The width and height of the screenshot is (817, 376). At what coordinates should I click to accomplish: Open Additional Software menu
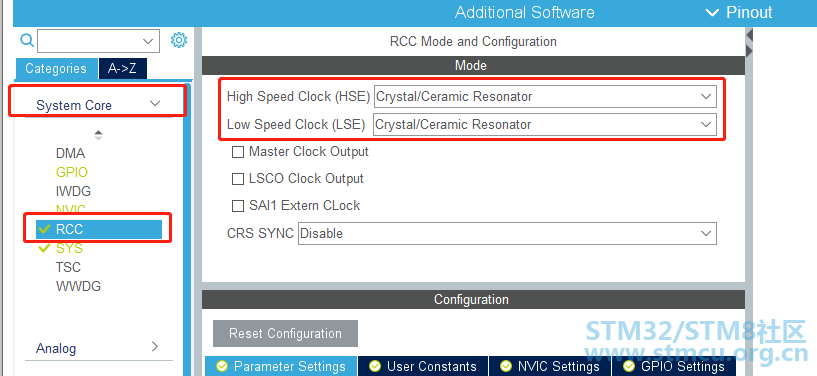(x=525, y=12)
